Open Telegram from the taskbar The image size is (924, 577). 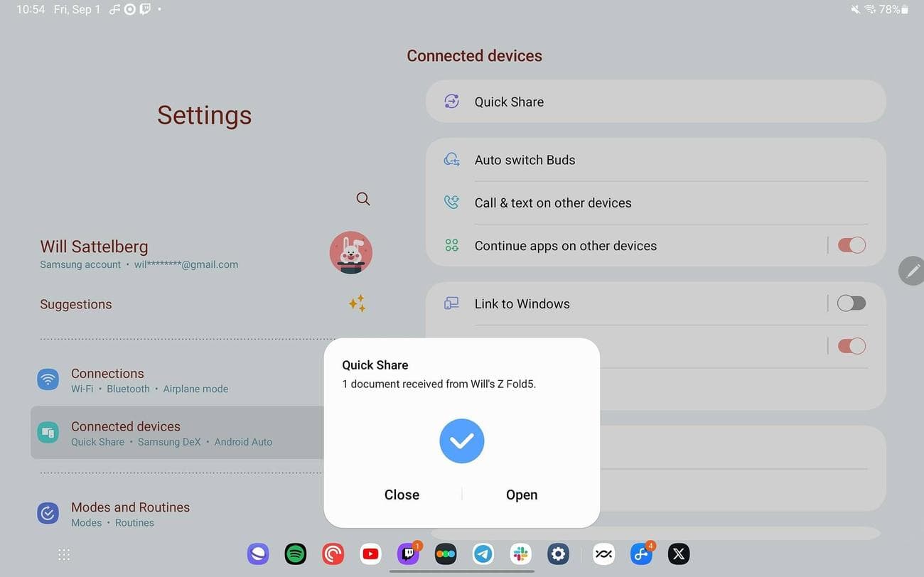click(483, 554)
